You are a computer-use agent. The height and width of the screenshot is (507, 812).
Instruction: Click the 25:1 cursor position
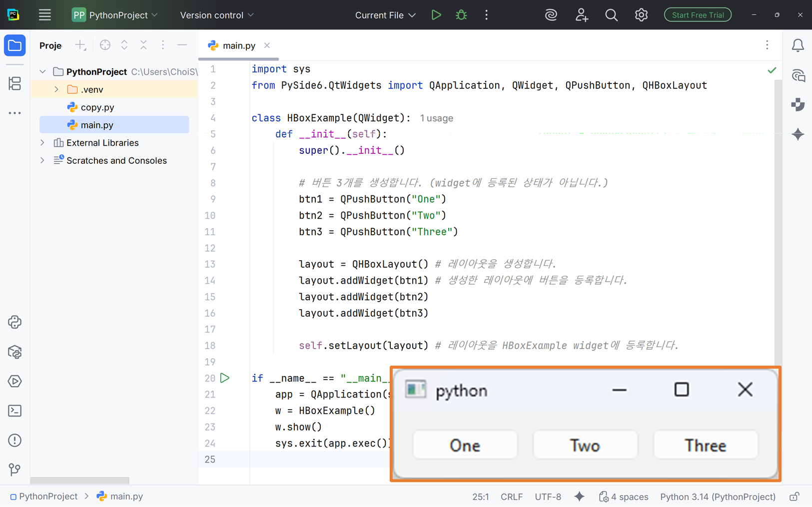(481, 497)
